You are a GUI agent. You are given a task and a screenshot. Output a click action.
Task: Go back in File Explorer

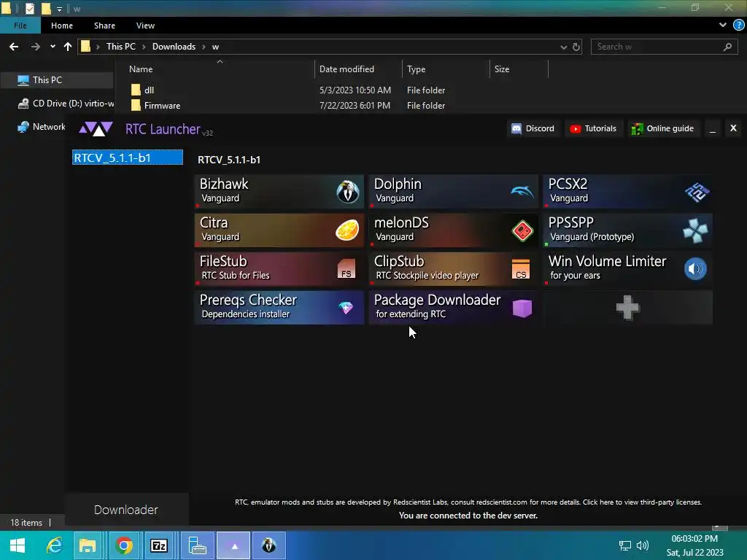14,47
